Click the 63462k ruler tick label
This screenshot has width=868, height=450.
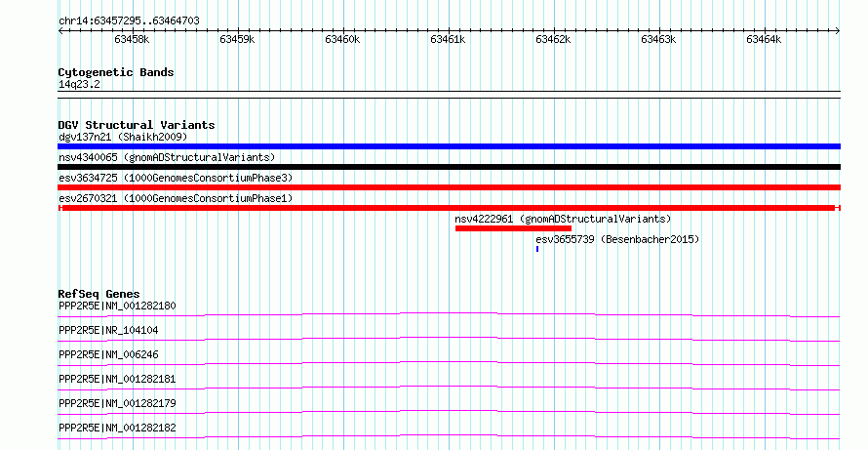click(553, 39)
